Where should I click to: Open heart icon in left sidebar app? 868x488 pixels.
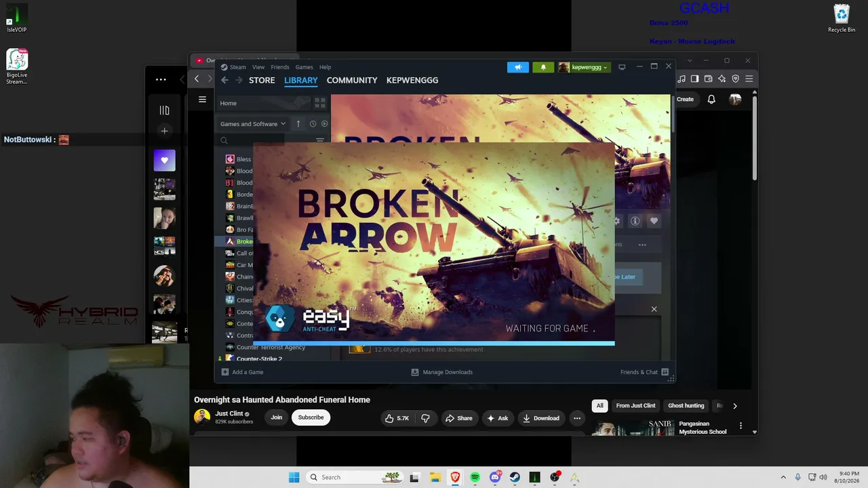(x=164, y=161)
